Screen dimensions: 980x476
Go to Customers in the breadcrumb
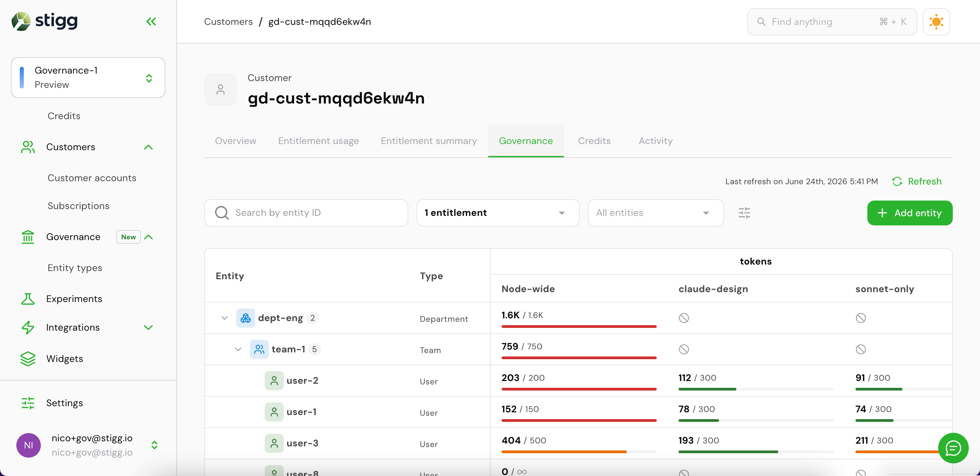point(228,22)
